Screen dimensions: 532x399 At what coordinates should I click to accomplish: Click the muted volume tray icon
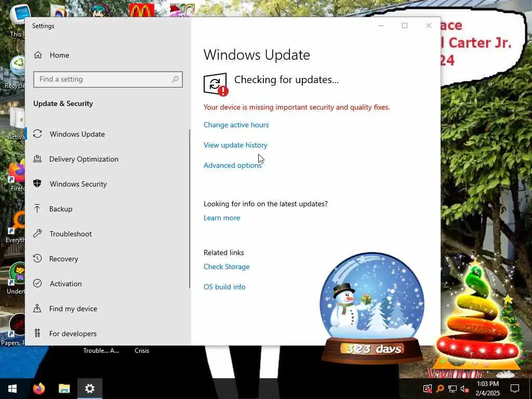[x=464, y=389]
